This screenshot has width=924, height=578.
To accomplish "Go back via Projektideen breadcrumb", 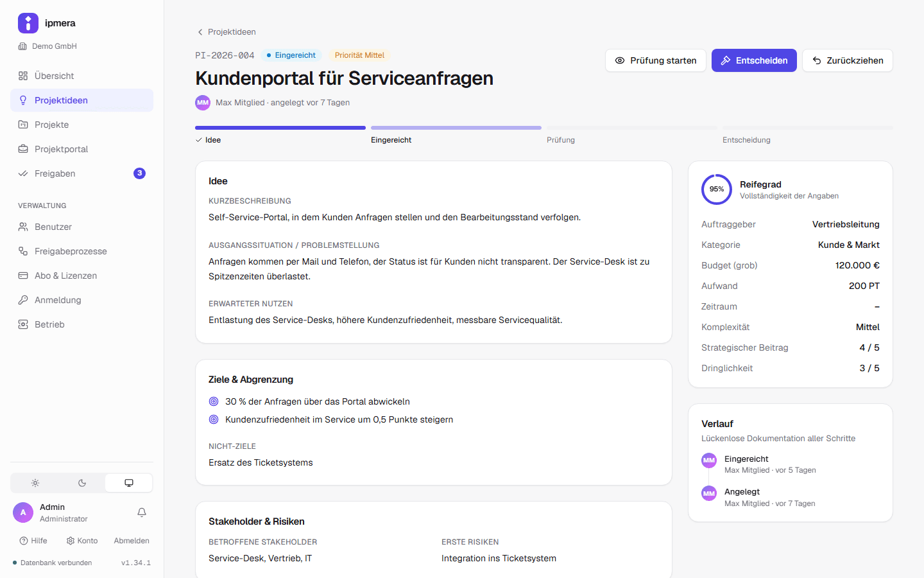I will (x=227, y=32).
